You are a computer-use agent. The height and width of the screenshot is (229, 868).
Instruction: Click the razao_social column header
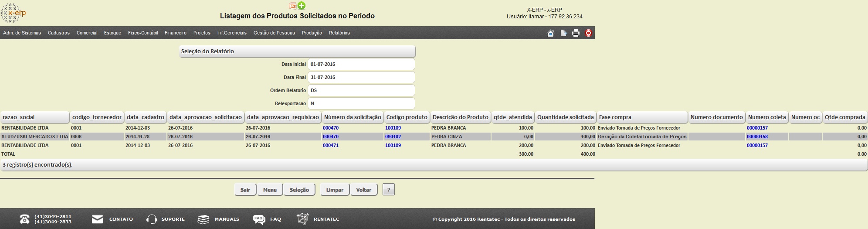coord(35,117)
